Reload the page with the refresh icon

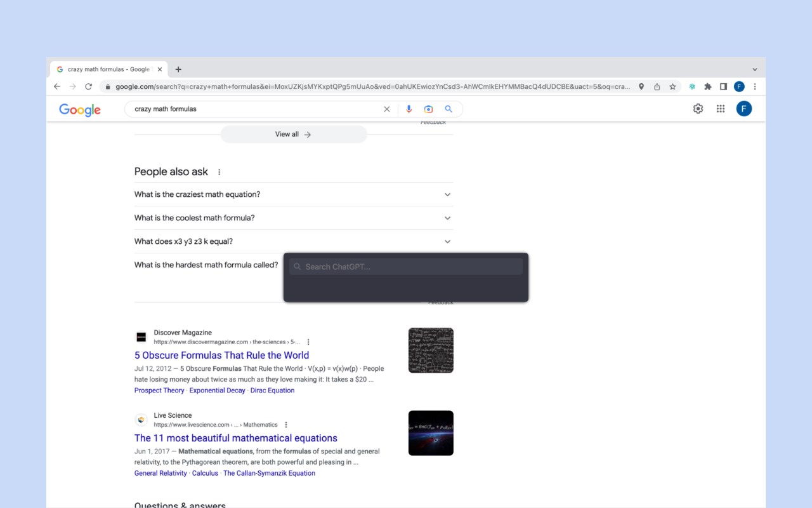click(x=88, y=86)
